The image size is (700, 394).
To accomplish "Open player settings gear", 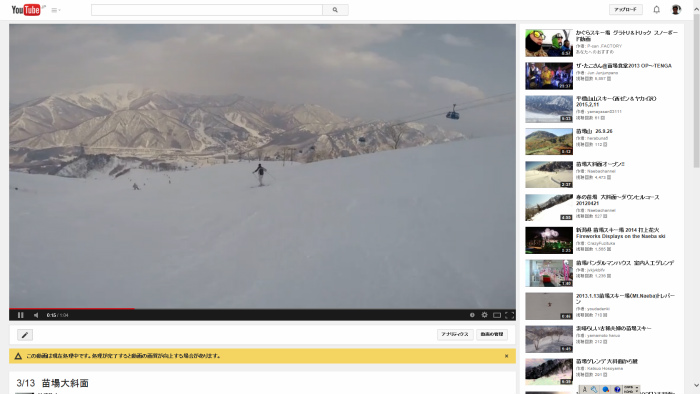I will coord(484,315).
